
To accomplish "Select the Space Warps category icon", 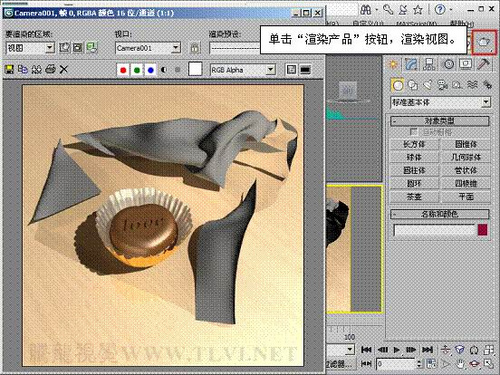I will tap(472, 85).
